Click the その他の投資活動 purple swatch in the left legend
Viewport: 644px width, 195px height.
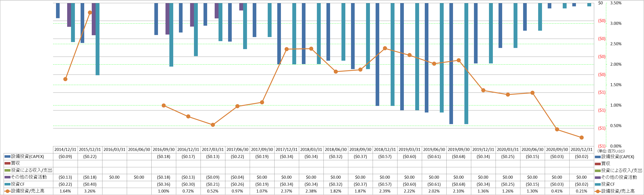coord(8,177)
